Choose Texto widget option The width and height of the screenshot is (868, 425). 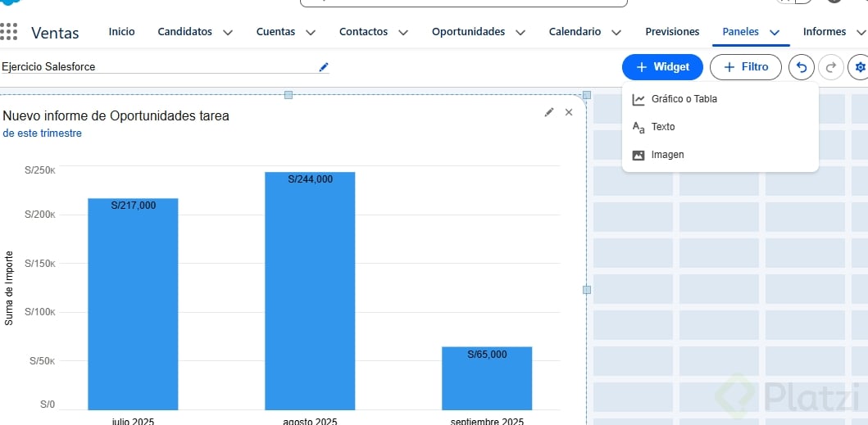pyautogui.click(x=662, y=127)
